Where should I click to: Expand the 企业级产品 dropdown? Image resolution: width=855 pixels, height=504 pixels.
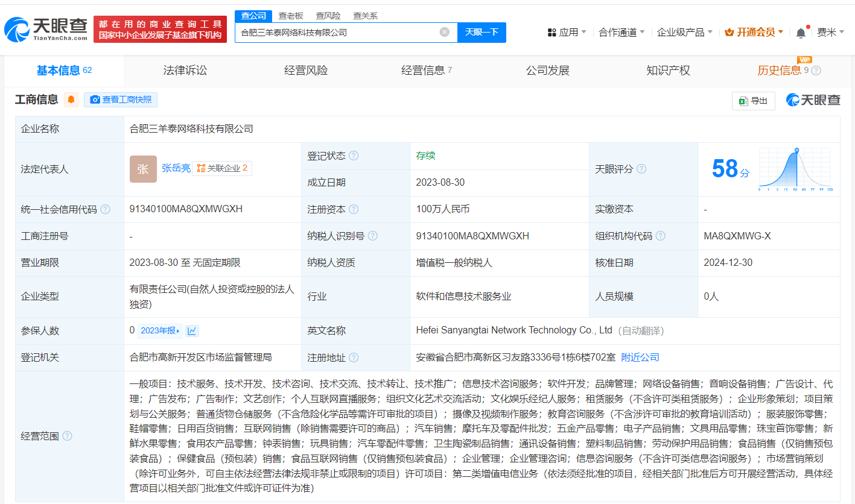click(685, 32)
